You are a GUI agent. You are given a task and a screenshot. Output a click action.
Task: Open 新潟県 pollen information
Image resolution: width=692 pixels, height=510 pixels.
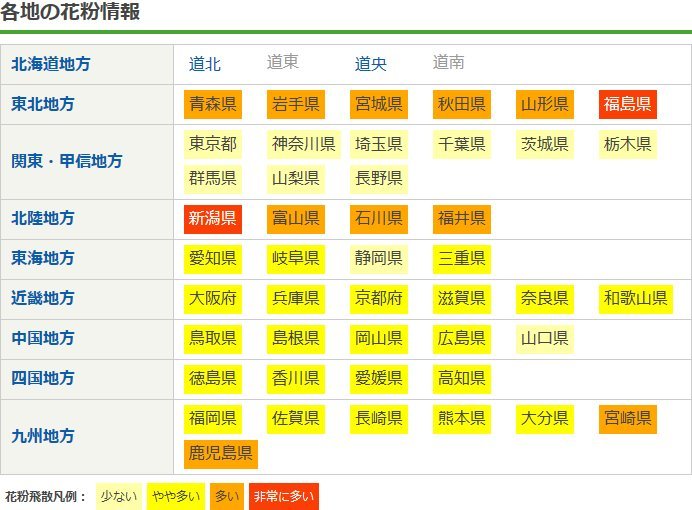click(213, 219)
